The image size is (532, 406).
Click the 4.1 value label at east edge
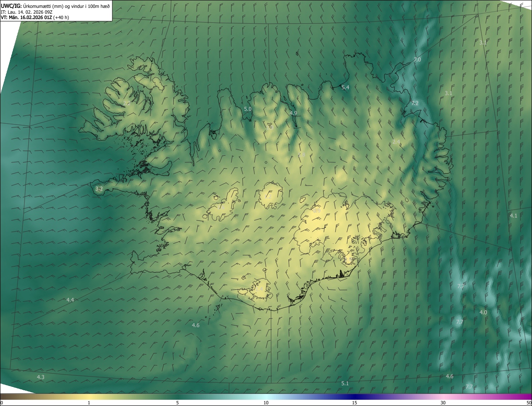pyautogui.click(x=513, y=215)
